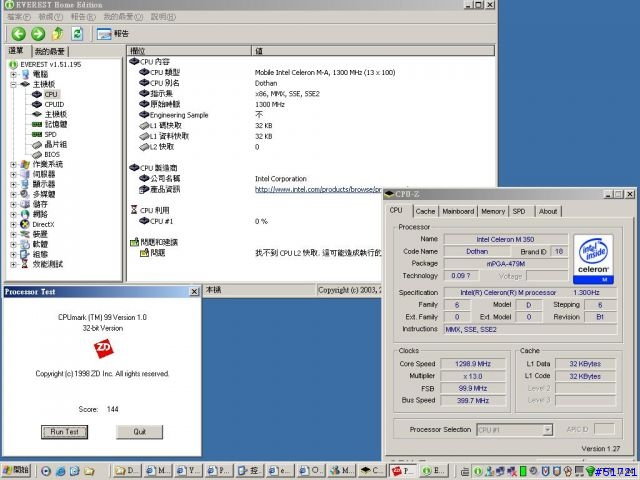The width and height of the screenshot is (640, 480).
Task: Click the Refresh icon in EVEREST toolbar
Action: 77,34
